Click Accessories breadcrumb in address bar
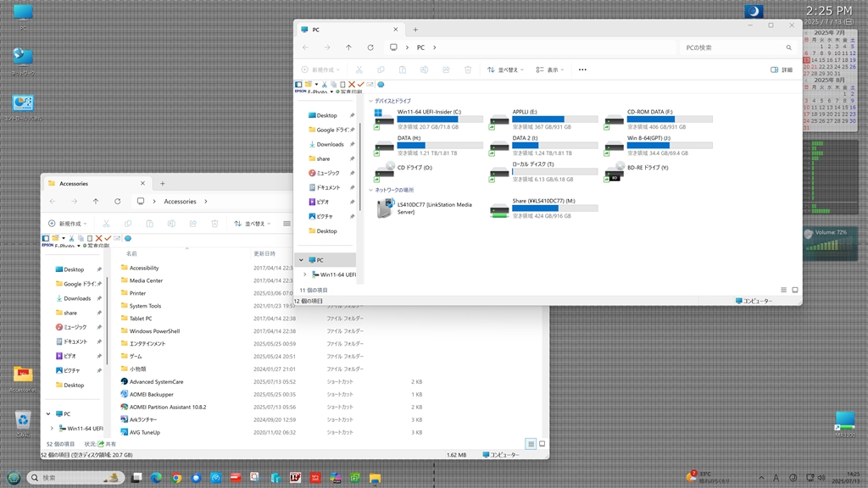This screenshot has height=488, width=868. [180, 202]
